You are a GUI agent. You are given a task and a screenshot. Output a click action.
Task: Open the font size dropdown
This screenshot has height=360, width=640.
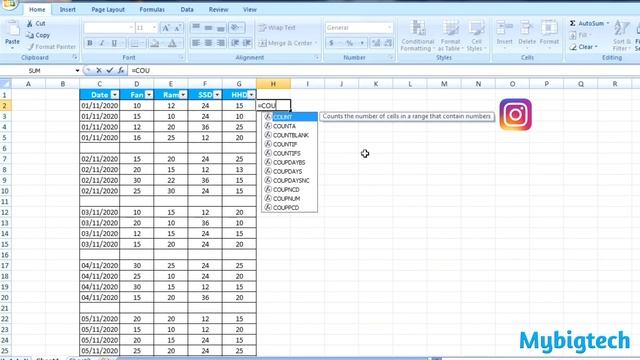(154, 28)
